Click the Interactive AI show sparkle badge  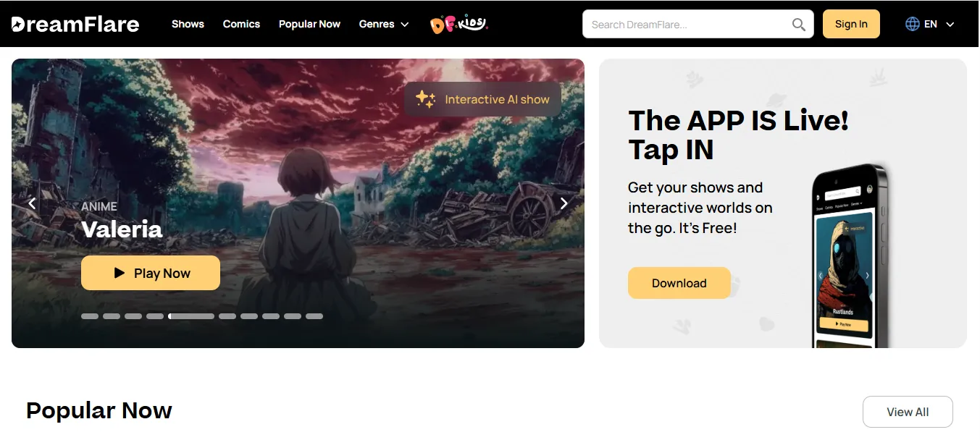[x=482, y=99]
